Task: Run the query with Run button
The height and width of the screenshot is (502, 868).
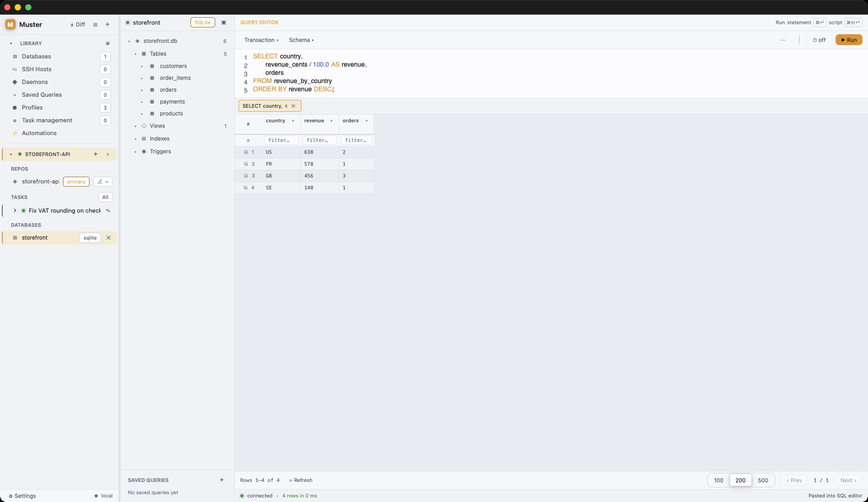Action: click(848, 40)
